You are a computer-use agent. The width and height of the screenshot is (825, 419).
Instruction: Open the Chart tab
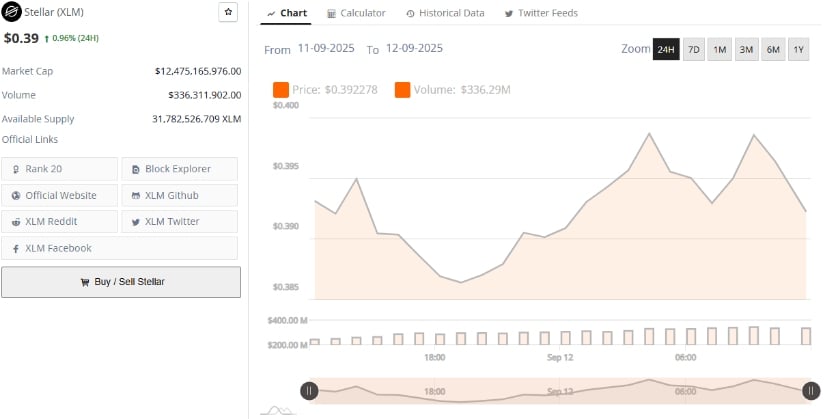(x=287, y=13)
